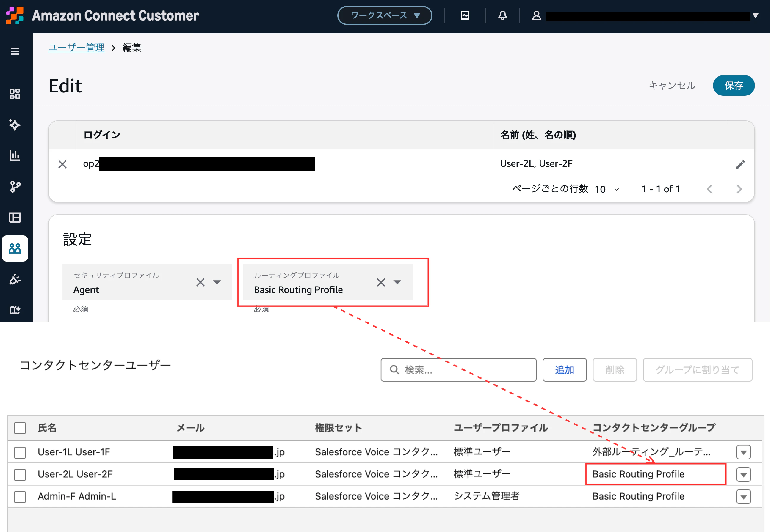This screenshot has height=532, width=771.
Task: Check the User-1L User-1F row checkbox
Action: [x=20, y=452]
